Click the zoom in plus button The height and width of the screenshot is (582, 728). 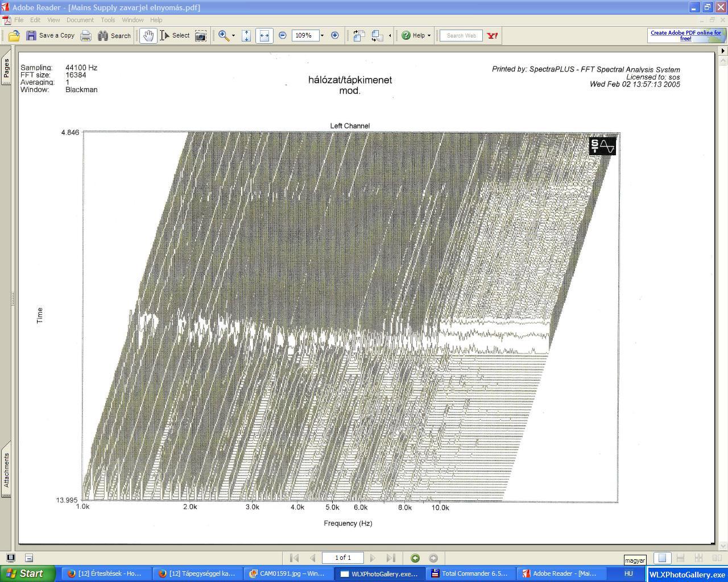click(335, 35)
